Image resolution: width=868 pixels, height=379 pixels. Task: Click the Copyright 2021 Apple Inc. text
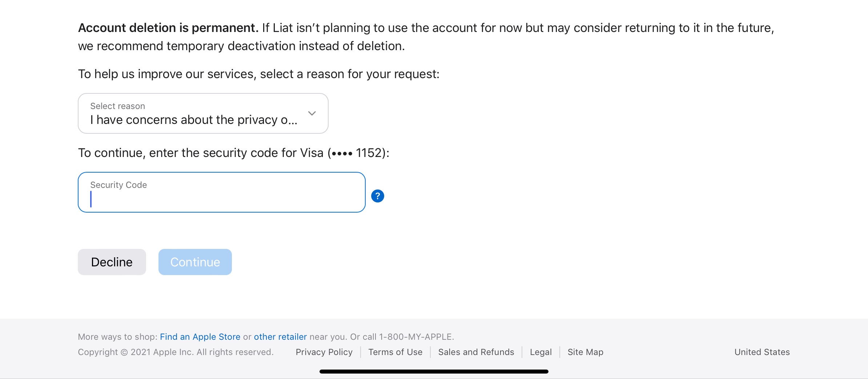(x=176, y=352)
